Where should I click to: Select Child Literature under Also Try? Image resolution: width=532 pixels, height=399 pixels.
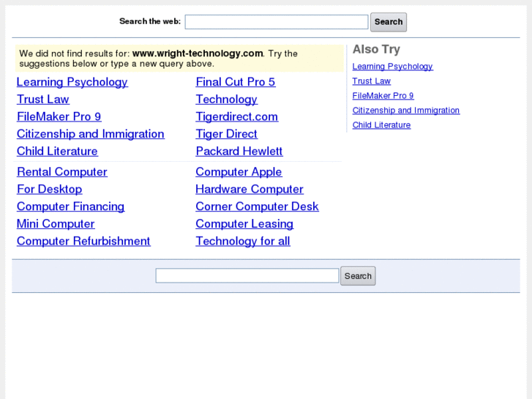click(381, 125)
